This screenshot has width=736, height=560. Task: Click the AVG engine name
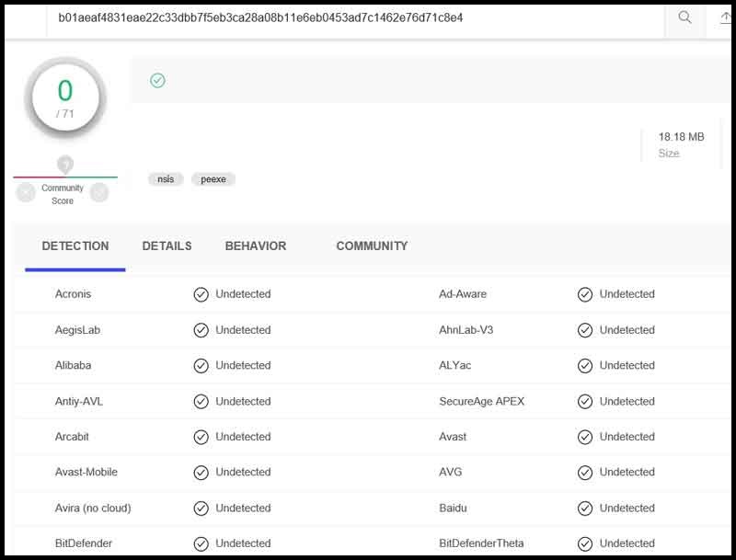[x=450, y=472]
